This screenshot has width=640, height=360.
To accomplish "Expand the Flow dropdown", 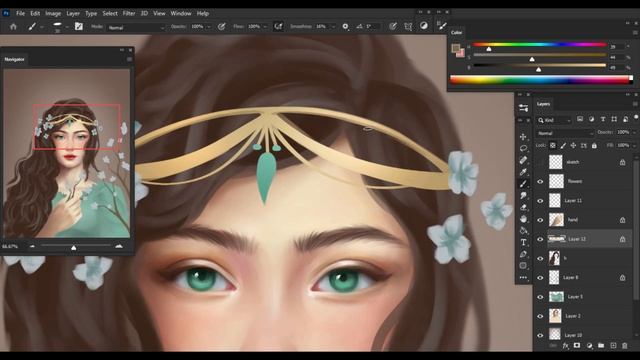I will tap(265, 27).
